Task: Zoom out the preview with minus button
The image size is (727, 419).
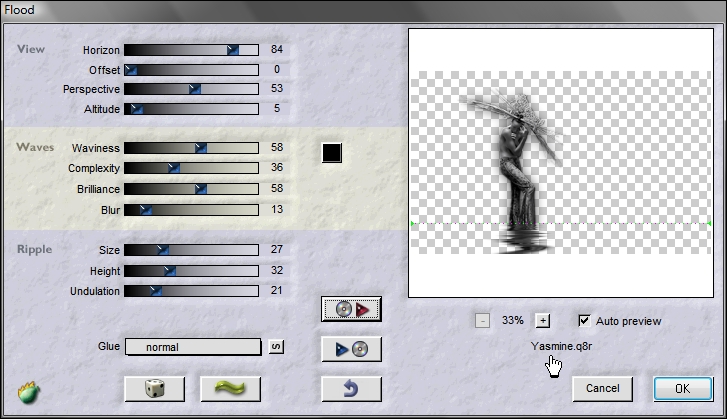Action: coord(482,320)
